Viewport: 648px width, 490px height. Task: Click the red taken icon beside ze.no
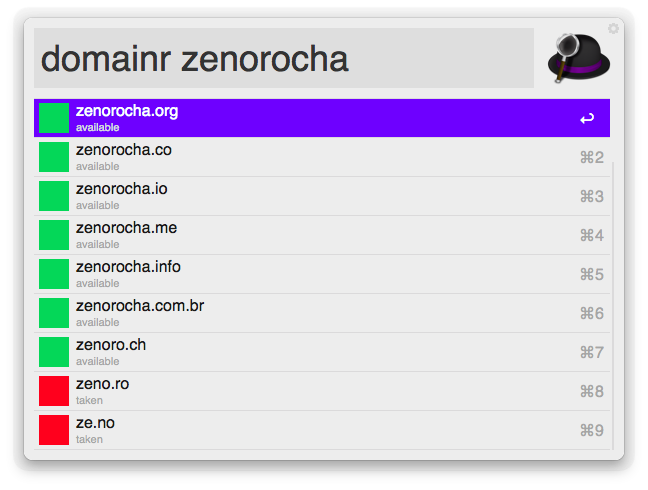click(54, 430)
